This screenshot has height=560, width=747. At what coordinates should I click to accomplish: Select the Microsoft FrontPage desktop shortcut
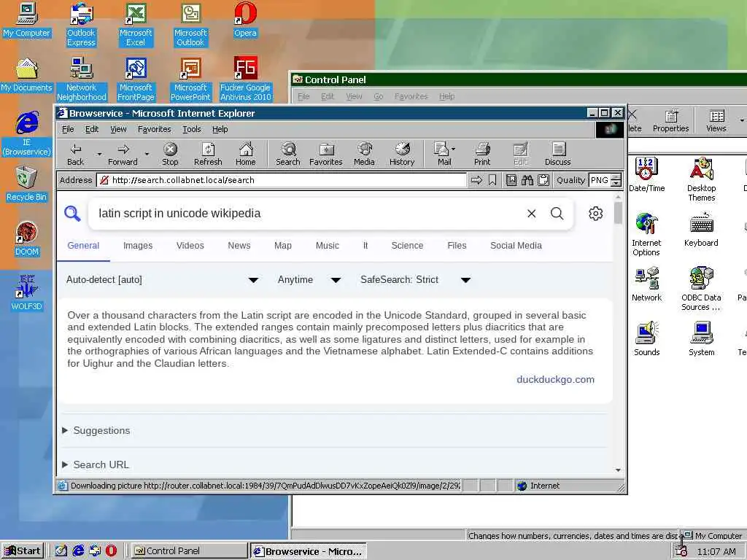tap(136, 79)
